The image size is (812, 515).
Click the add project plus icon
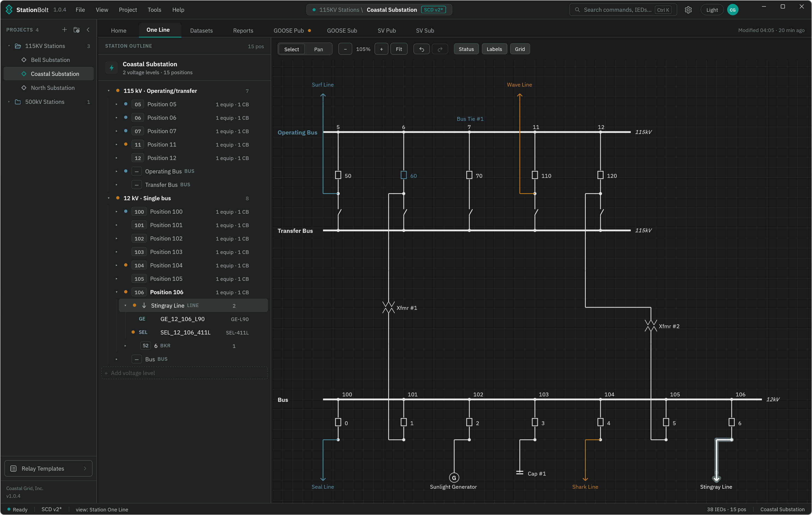(x=64, y=30)
